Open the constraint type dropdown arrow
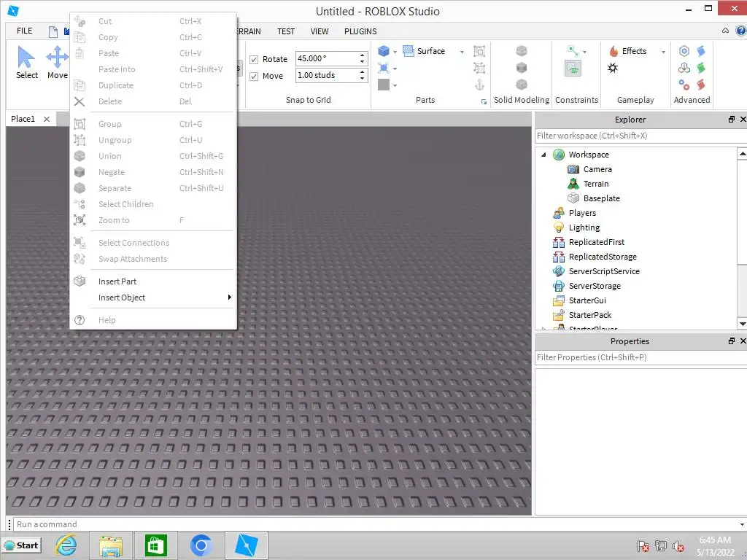Image resolution: width=747 pixels, height=560 pixels. point(584,52)
